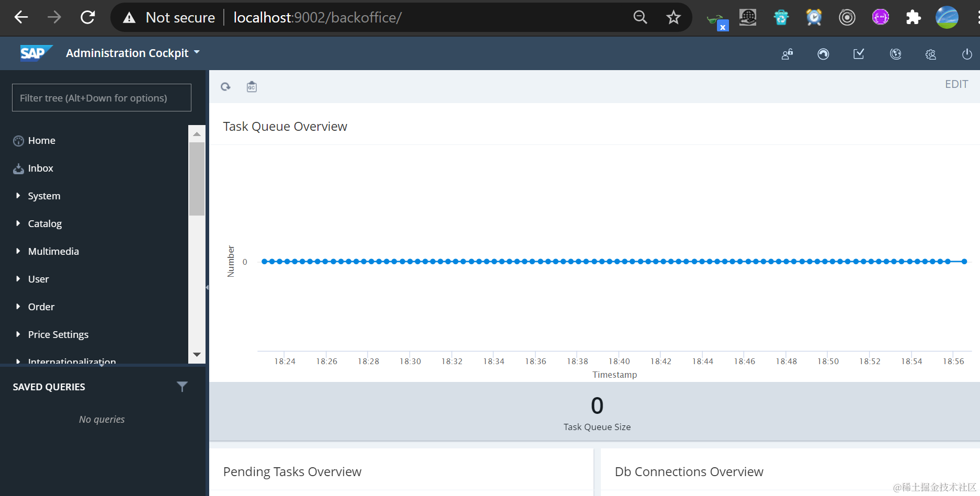Open the Extensions puzzle piece menu
980x496 pixels.
coord(913,17)
